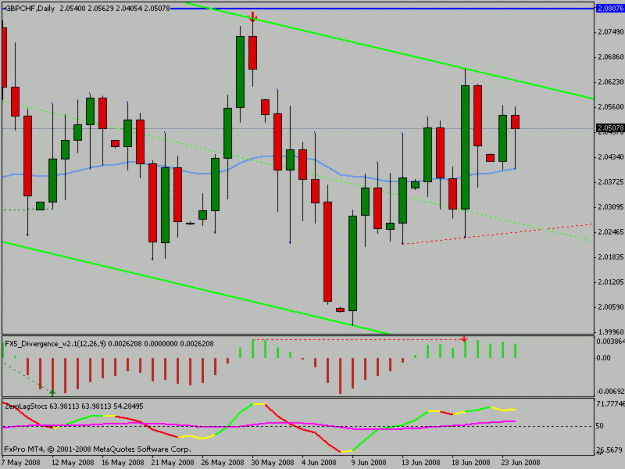Click the 71.77746 stochastic scale value
Viewport: 625px width, 469px height.
[610, 404]
